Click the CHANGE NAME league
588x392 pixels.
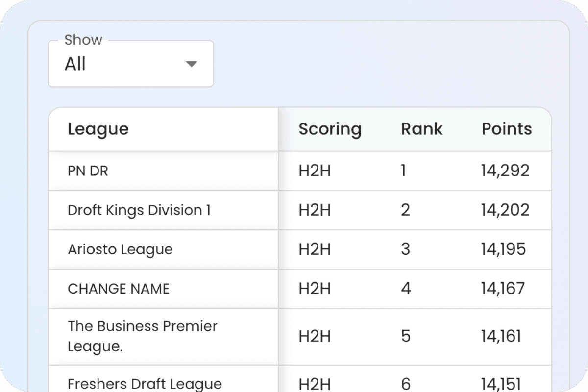[118, 289]
